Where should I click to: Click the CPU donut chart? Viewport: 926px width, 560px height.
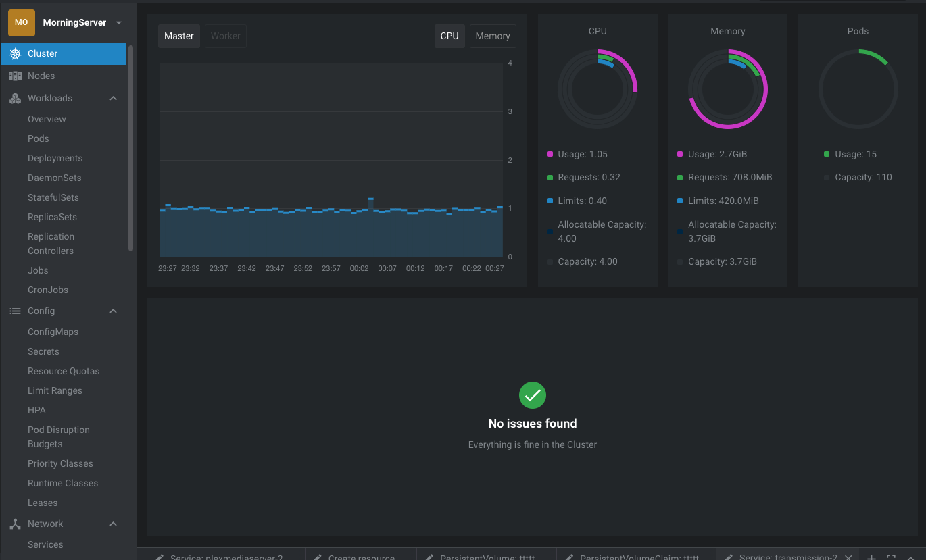tap(598, 89)
